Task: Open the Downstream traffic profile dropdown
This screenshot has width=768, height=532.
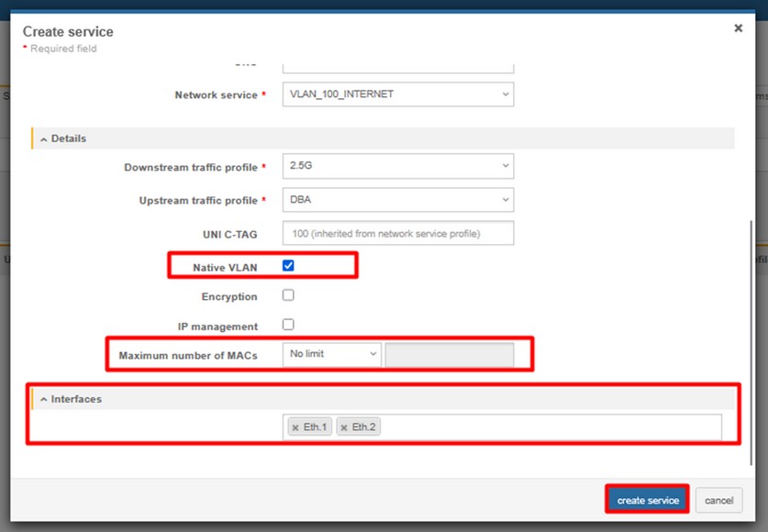Action: coord(397,167)
